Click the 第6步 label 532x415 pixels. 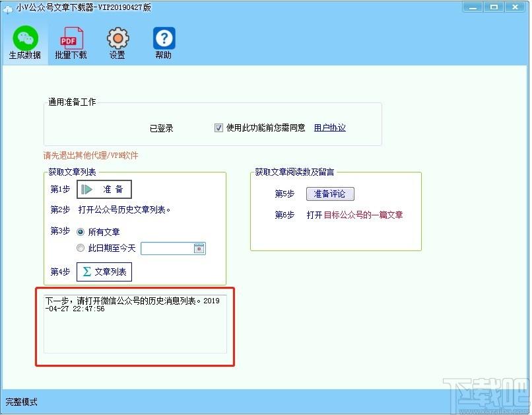coord(284,215)
